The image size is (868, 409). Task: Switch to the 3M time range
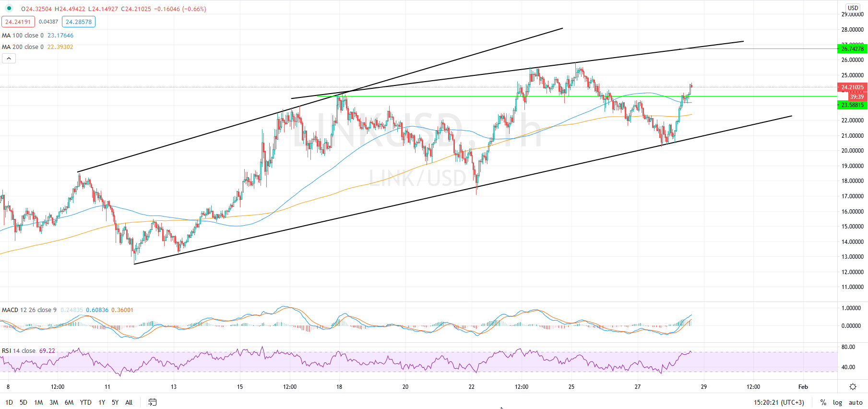tap(54, 402)
